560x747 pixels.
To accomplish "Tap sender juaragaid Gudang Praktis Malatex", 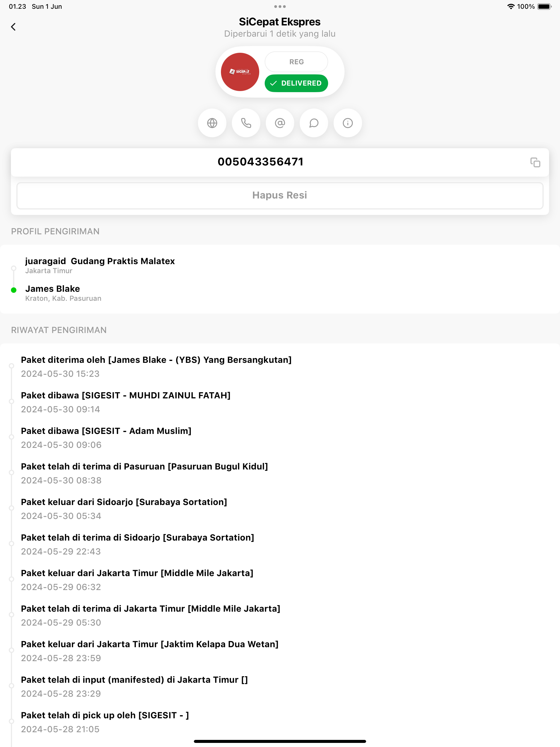I will (100, 261).
